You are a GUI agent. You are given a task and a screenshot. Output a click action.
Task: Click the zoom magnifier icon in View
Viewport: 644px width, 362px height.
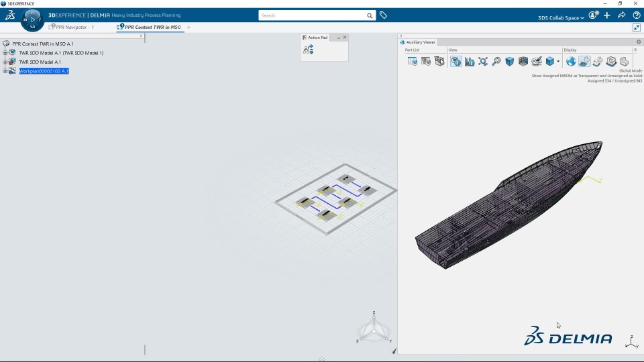pos(496,62)
